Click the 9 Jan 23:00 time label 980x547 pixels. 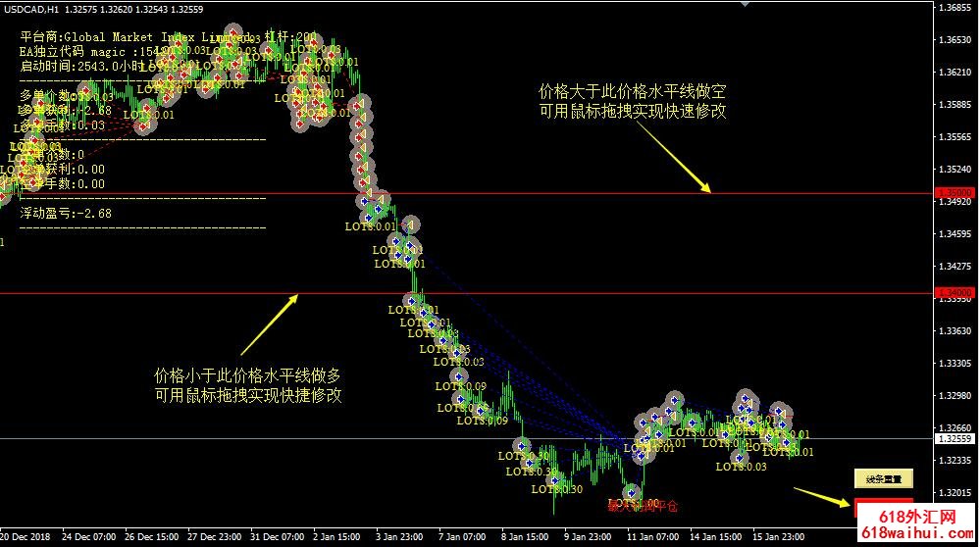point(588,536)
